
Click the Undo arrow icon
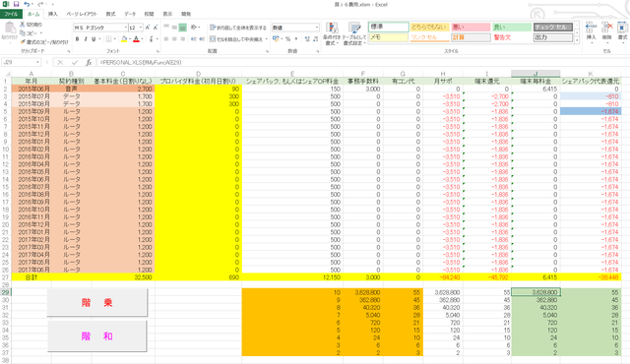[x=27, y=4]
